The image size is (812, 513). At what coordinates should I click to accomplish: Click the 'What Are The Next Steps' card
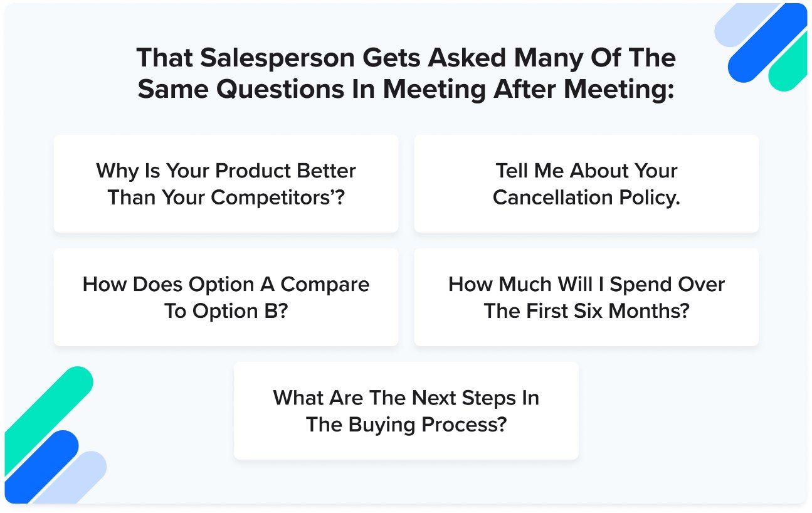point(406,411)
